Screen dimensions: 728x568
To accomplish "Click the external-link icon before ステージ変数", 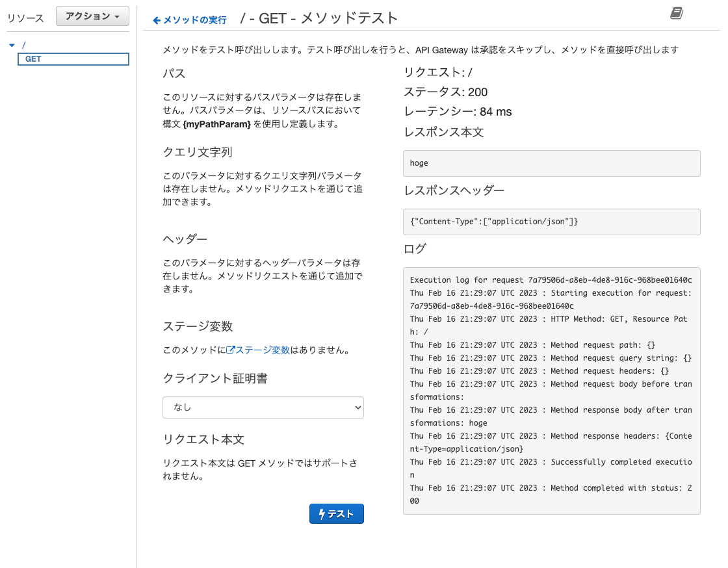I will 230,350.
